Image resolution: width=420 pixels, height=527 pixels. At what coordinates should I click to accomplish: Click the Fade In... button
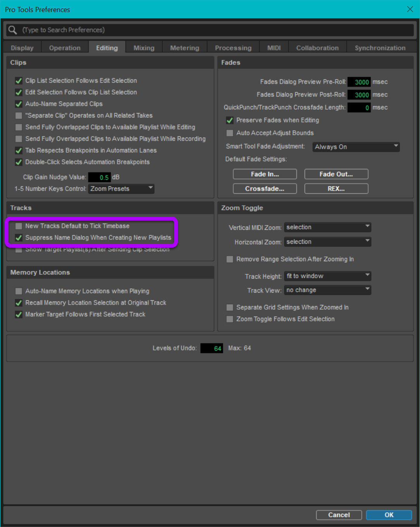click(x=265, y=174)
